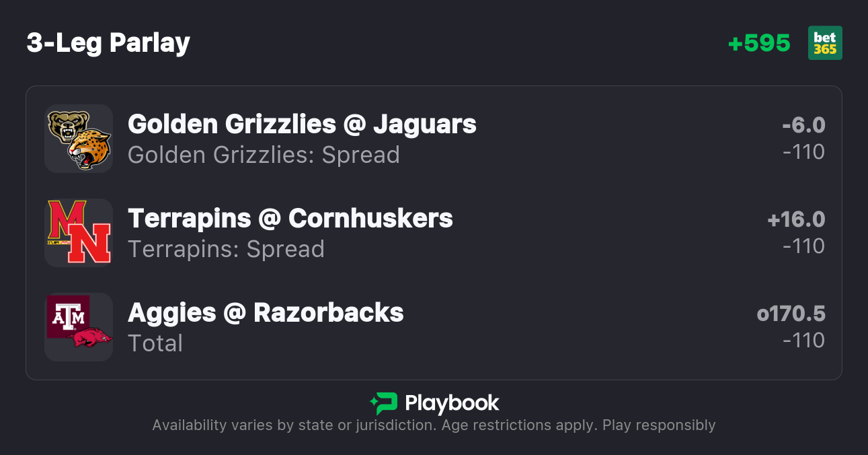
Task: Click the -6.0 spread value
Action: [803, 125]
